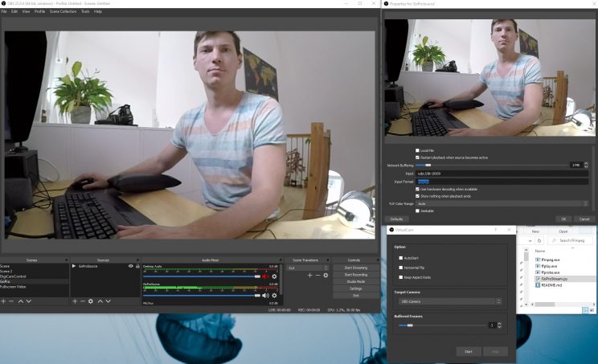Open source properties gear in Sources panel
Screen dimensions: 598x364
pyautogui.click(x=91, y=301)
